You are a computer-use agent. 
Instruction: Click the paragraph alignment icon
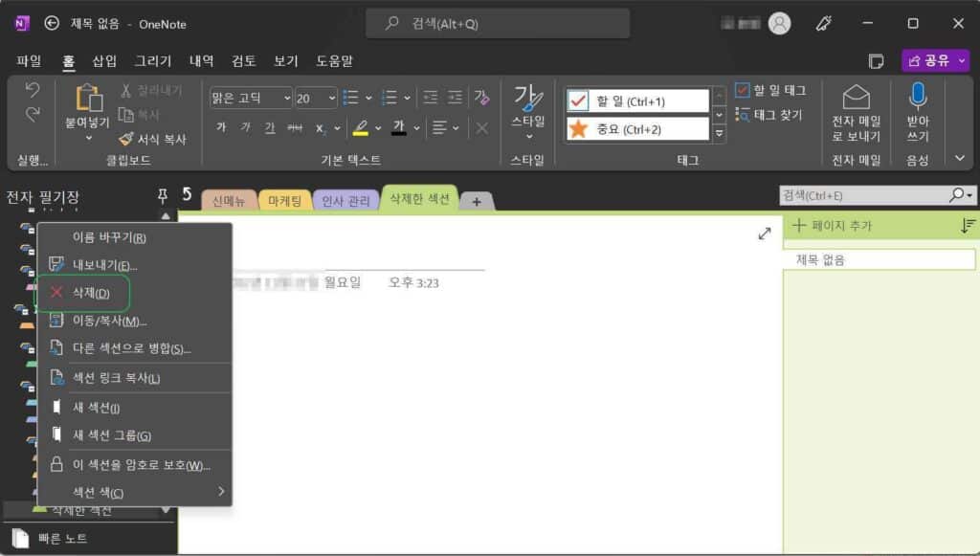[439, 128]
